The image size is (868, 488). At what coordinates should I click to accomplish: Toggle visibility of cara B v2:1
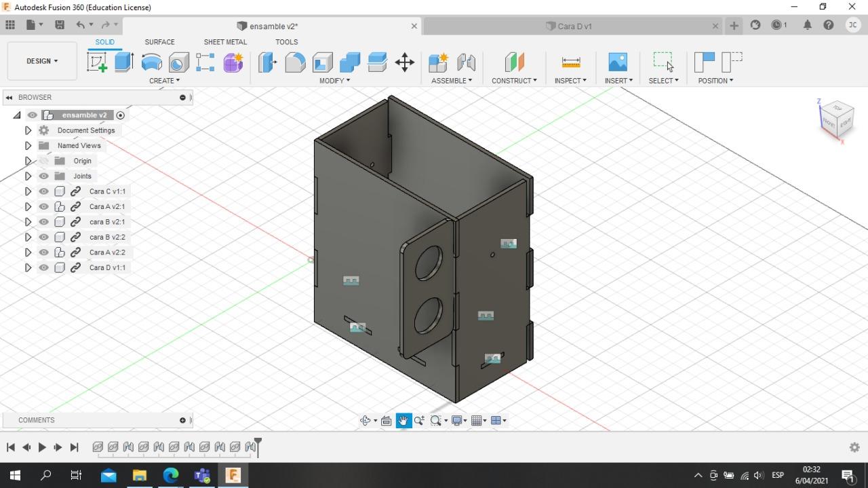click(x=44, y=222)
